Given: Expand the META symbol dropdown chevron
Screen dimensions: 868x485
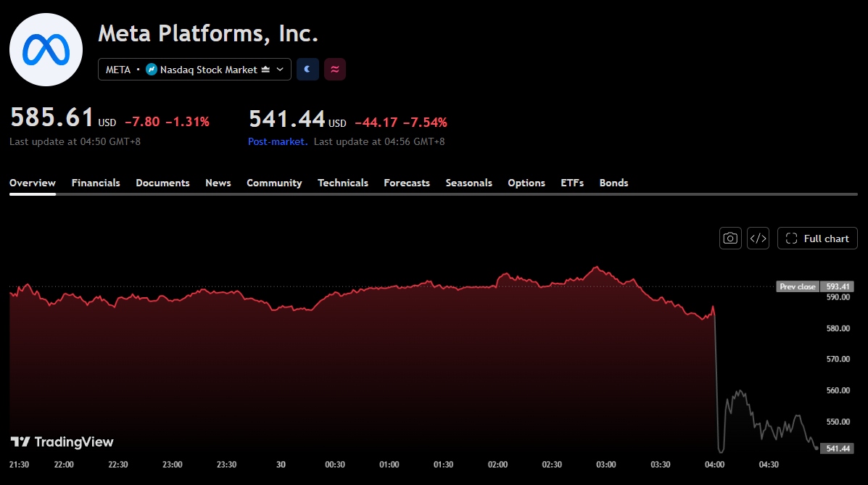Looking at the screenshot, I should click(x=280, y=69).
